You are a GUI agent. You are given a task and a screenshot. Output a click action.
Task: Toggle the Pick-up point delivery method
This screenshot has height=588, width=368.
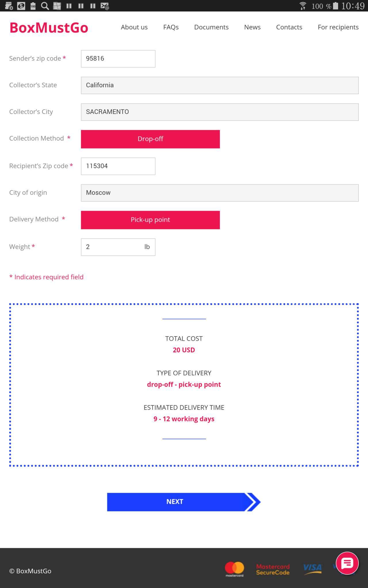click(150, 220)
